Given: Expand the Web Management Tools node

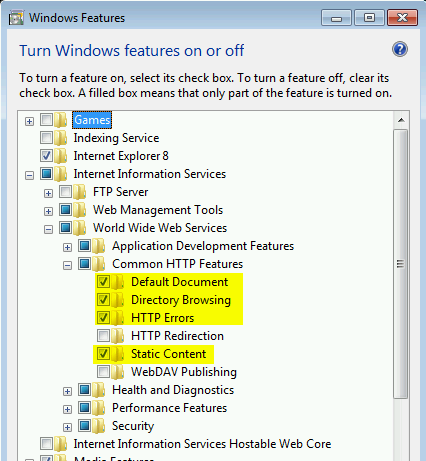Looking at the screenshot, I should click(48, 211).
